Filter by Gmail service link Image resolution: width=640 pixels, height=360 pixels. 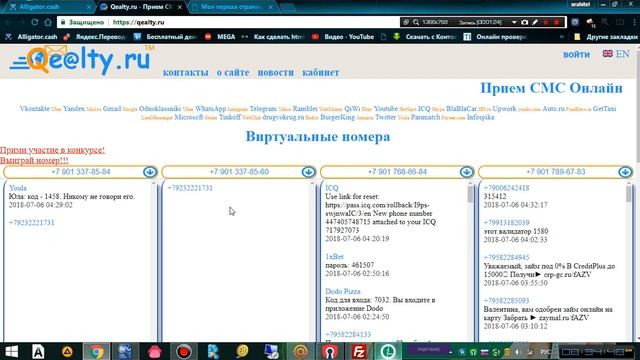[112, 109]
